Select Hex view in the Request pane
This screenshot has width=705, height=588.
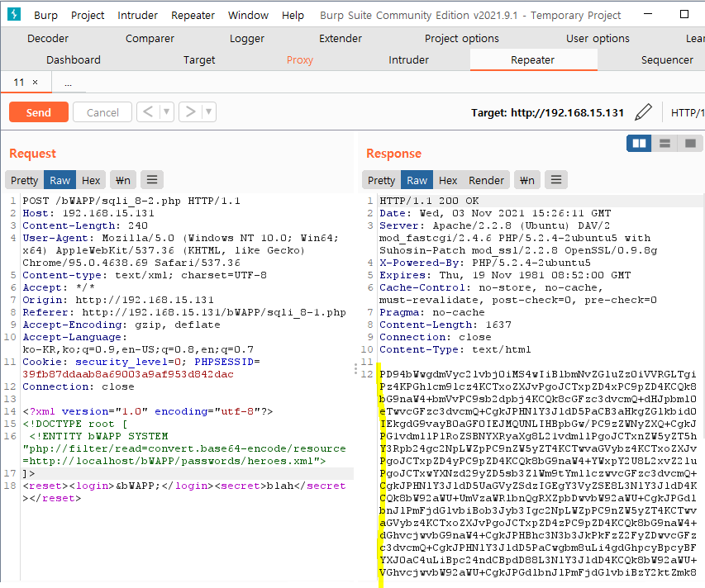coord(91,180)
